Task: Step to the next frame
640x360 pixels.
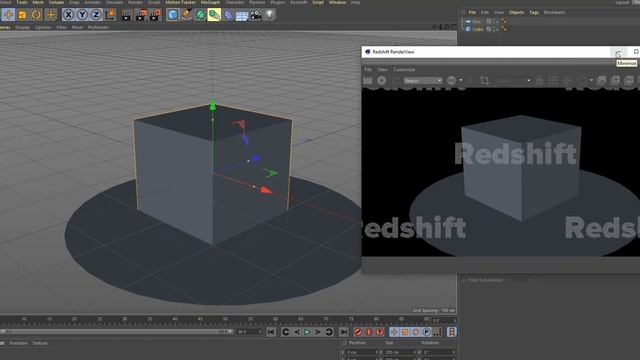Action: 318,332
